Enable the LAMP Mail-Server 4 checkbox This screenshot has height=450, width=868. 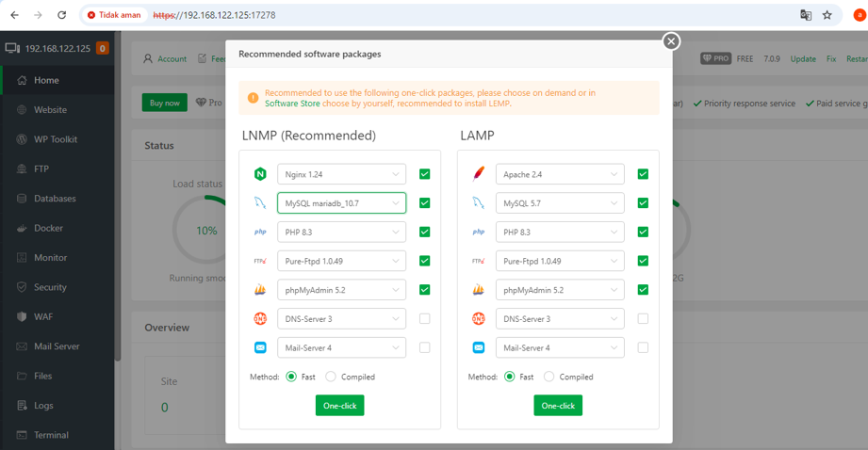tap(643, 347)
